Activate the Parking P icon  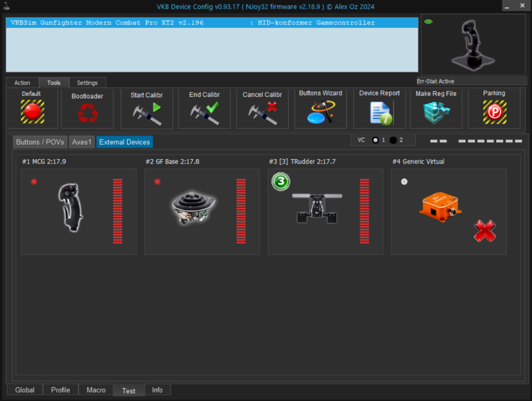495,112
